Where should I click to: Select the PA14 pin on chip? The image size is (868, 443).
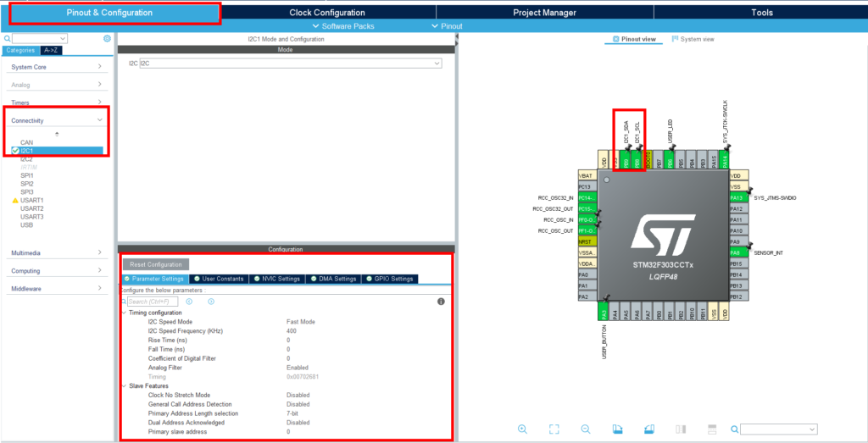[x=725, y=159]
